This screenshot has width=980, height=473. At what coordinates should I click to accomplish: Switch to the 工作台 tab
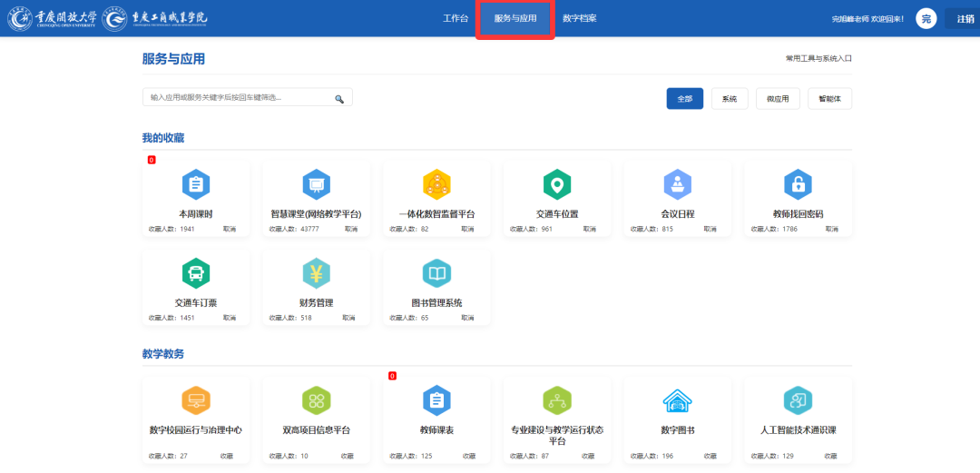coord(455,18)
